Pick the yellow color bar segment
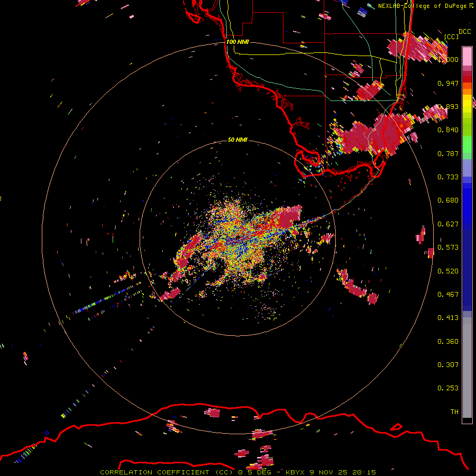The width and height of the screenshot is (476, 476). [467, 104]
